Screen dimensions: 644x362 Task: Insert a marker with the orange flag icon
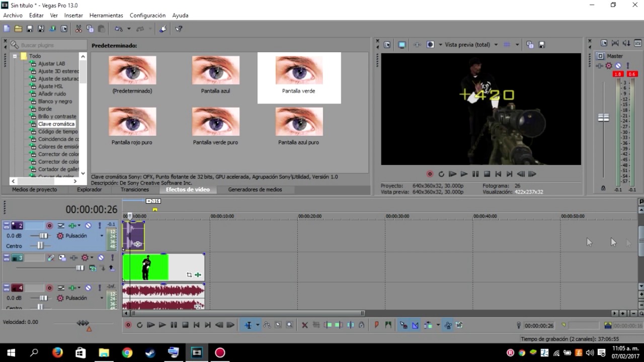point(376,325)
